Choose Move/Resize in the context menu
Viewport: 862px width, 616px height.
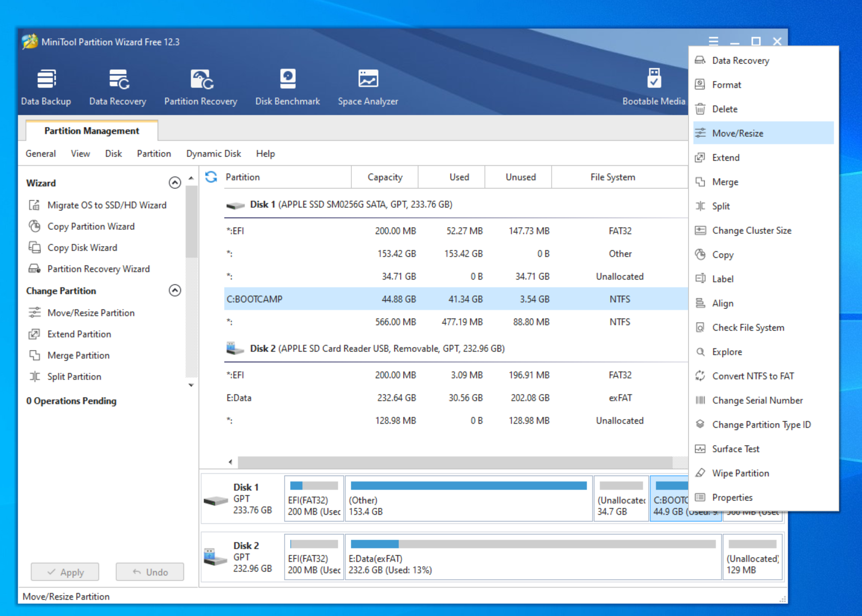763,134
